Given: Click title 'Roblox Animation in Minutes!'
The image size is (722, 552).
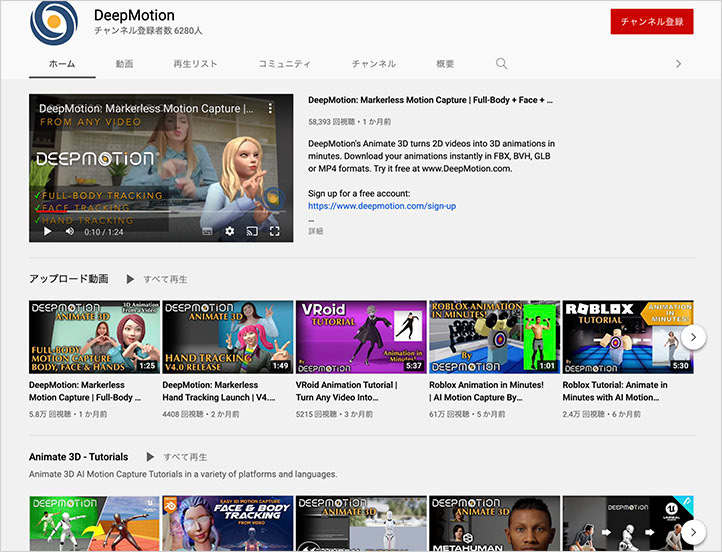Looking at the screenshot, I should (486, 391).
